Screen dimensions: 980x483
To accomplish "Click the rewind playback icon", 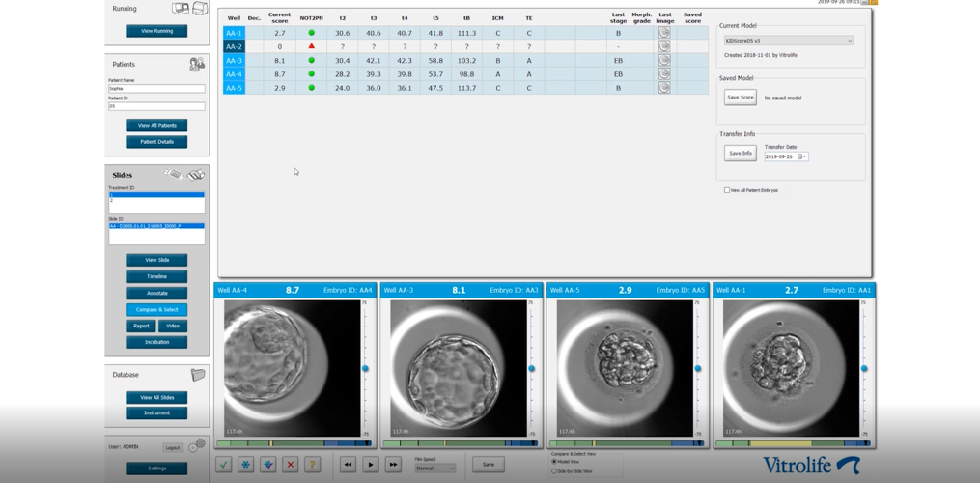I will pos(348,465).
